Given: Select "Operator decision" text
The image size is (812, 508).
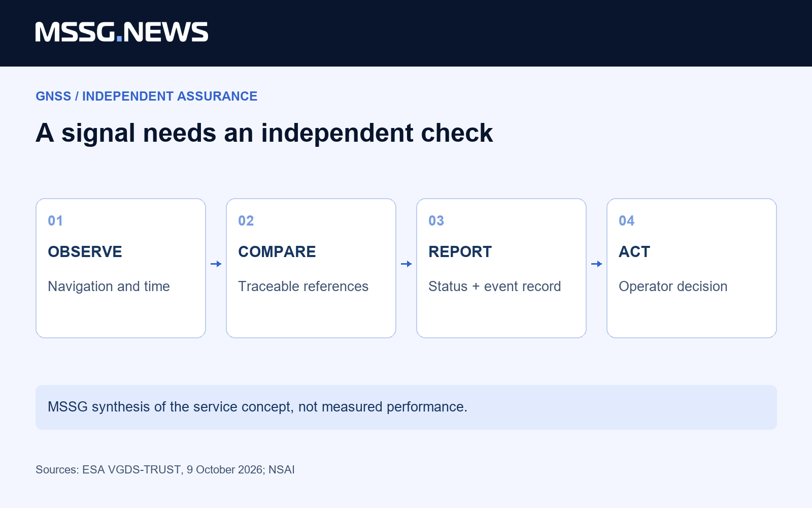Looking at the screenshot, I should click(x=673, y=287).
